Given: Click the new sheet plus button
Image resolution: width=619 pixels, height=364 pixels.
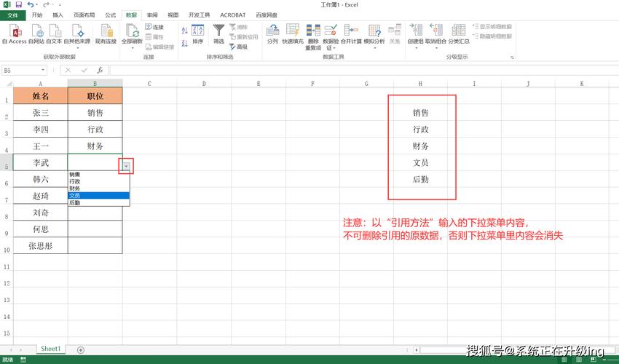Looking at the screenshot, I should [x=81, y=349].
